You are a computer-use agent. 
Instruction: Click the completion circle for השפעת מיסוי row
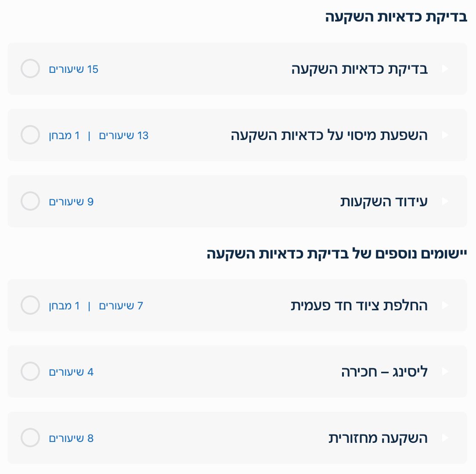coord(30,135)
